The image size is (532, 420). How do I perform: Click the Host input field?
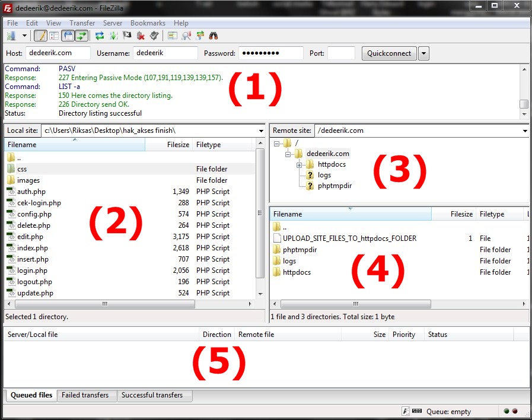(x=58, y=53)
